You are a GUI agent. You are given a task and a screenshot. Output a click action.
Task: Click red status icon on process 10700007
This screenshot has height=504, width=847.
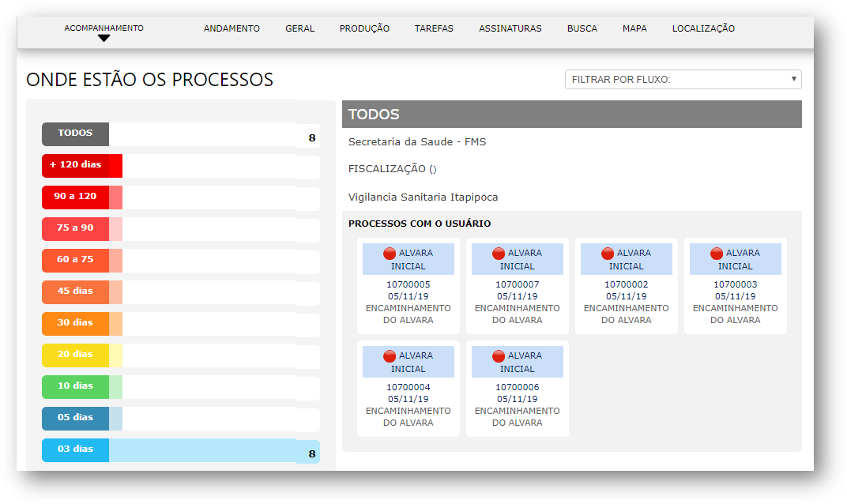tap(499, 254)
